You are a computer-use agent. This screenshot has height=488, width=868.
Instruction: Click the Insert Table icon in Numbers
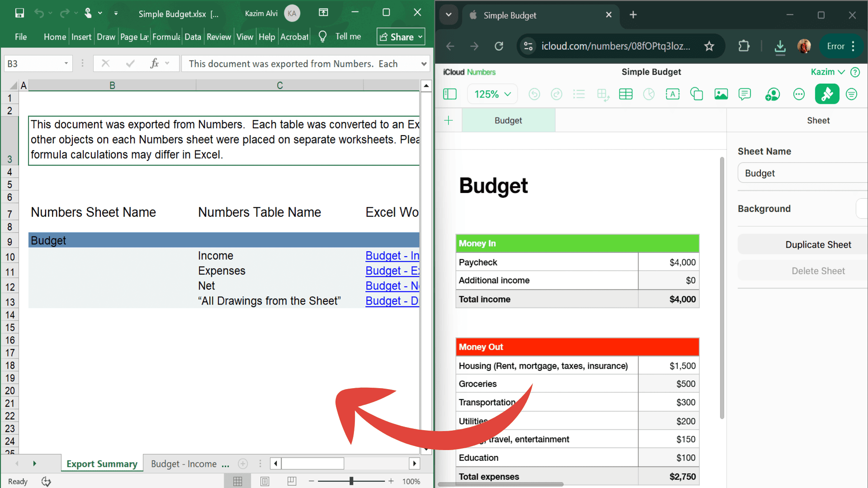[x=626, y=94]
